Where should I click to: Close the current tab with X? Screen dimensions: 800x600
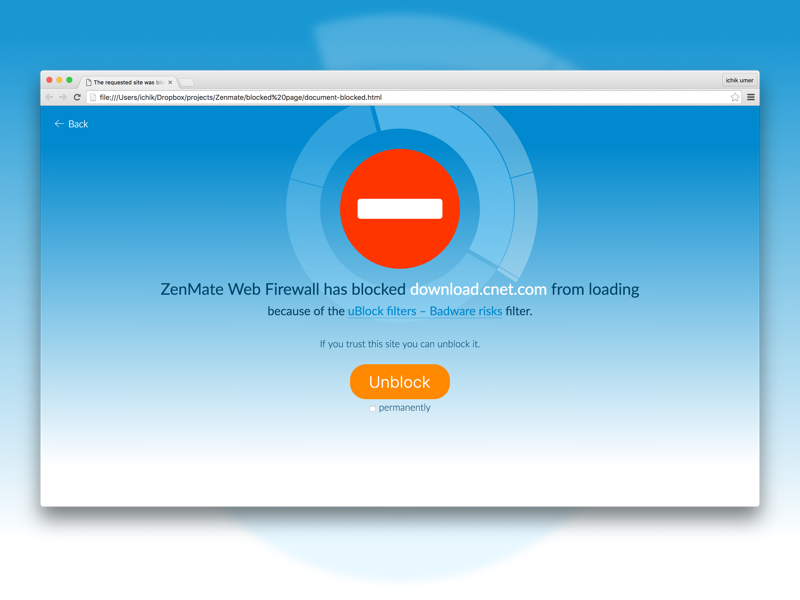[170, 82]
